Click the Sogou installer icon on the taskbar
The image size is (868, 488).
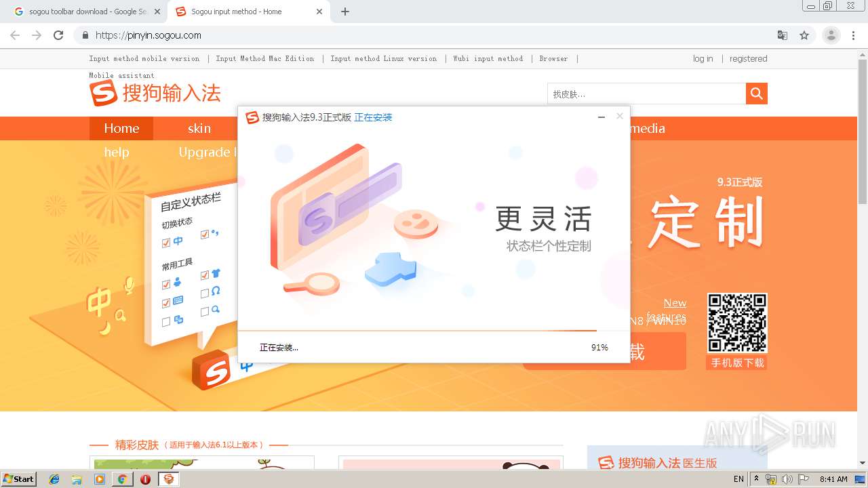pos(168,479)
